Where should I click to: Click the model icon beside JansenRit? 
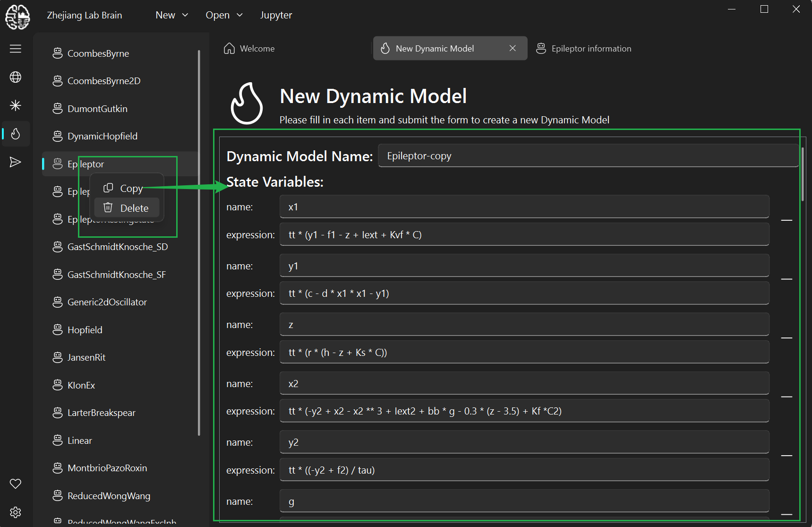[x=58, y=357]
